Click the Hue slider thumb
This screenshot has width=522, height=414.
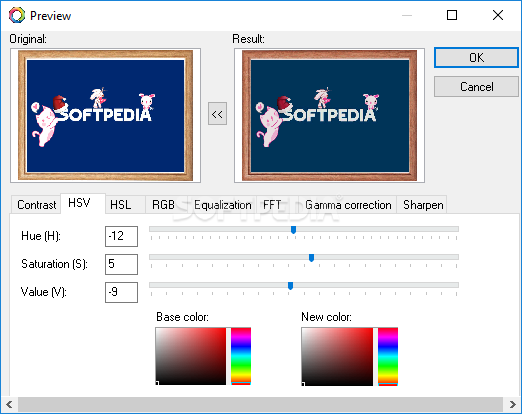tap(293, 230)
